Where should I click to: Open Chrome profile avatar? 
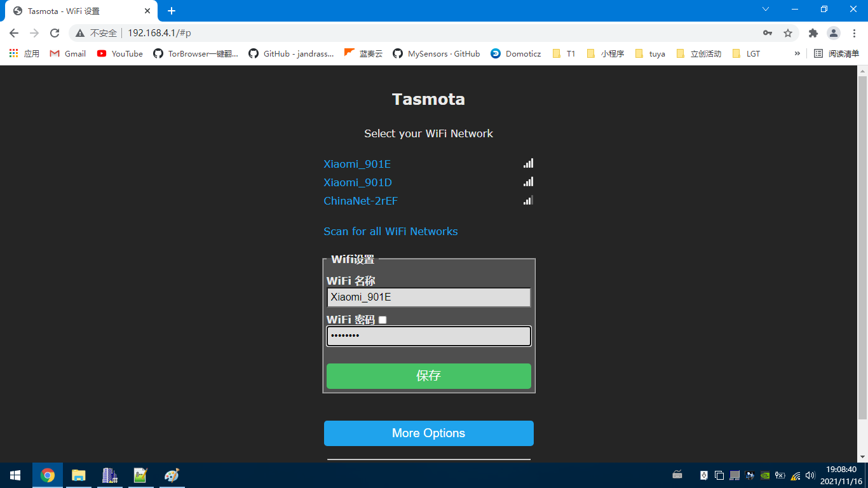click(x=833, y=33)
